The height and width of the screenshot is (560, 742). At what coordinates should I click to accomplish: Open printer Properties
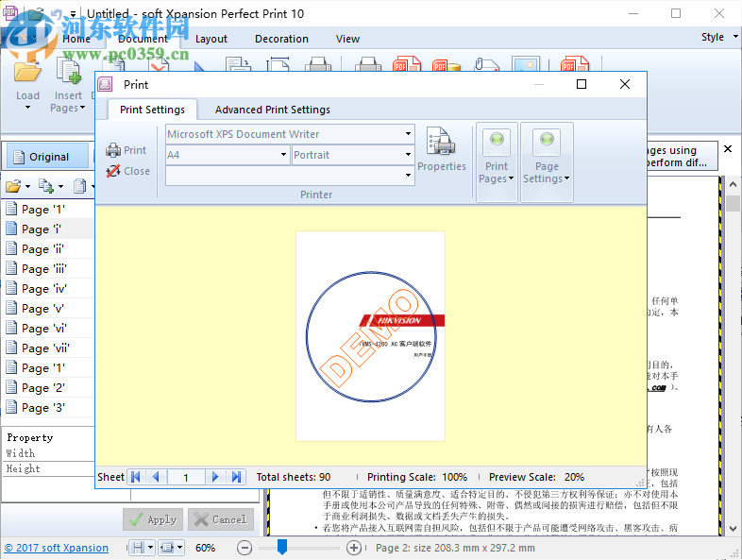click(442, 149)
